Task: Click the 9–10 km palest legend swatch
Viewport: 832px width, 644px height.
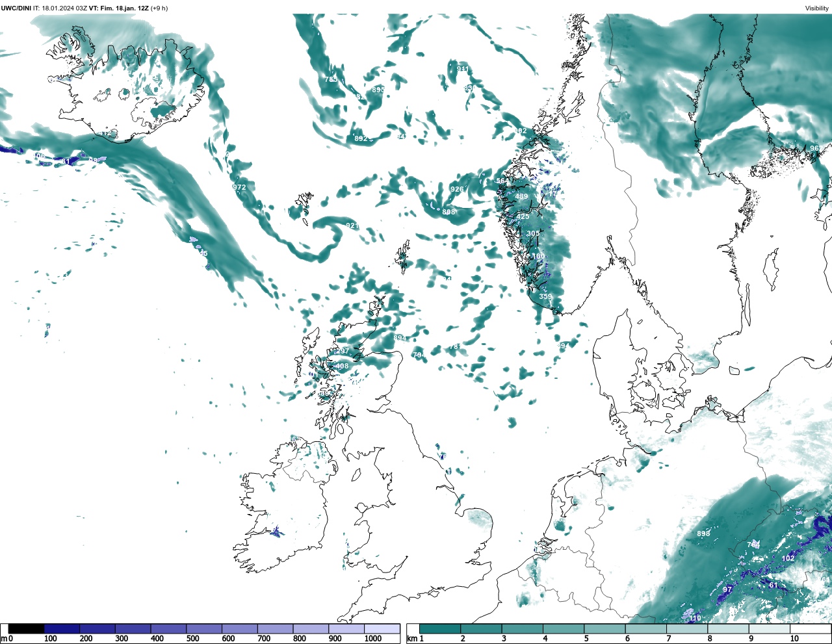Action: [770, 629]
